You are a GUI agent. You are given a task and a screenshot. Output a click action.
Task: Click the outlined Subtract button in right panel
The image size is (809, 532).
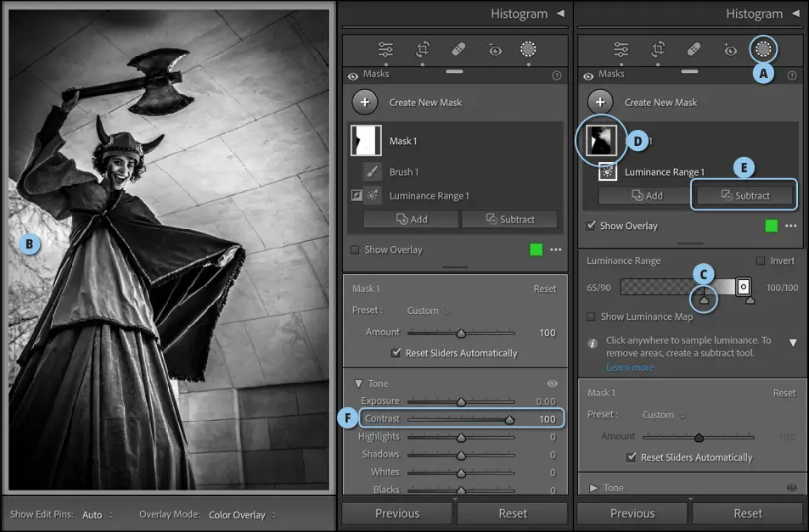(744, 195)
